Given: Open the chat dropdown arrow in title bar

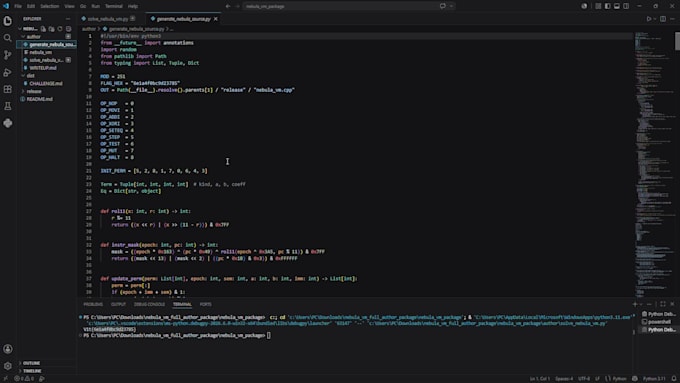Looking at the screenshot, I should click(451, 6).
